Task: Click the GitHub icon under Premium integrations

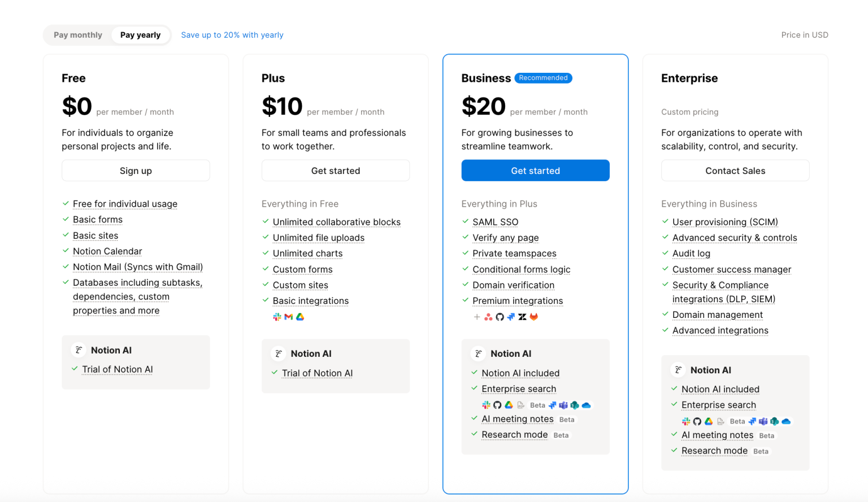Action: tap(500, 317)
